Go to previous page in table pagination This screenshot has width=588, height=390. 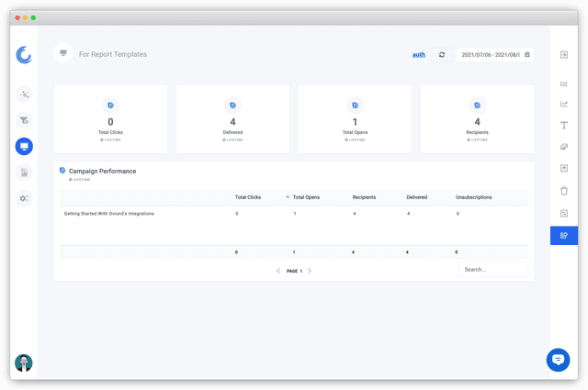click(x=277, y=271)
